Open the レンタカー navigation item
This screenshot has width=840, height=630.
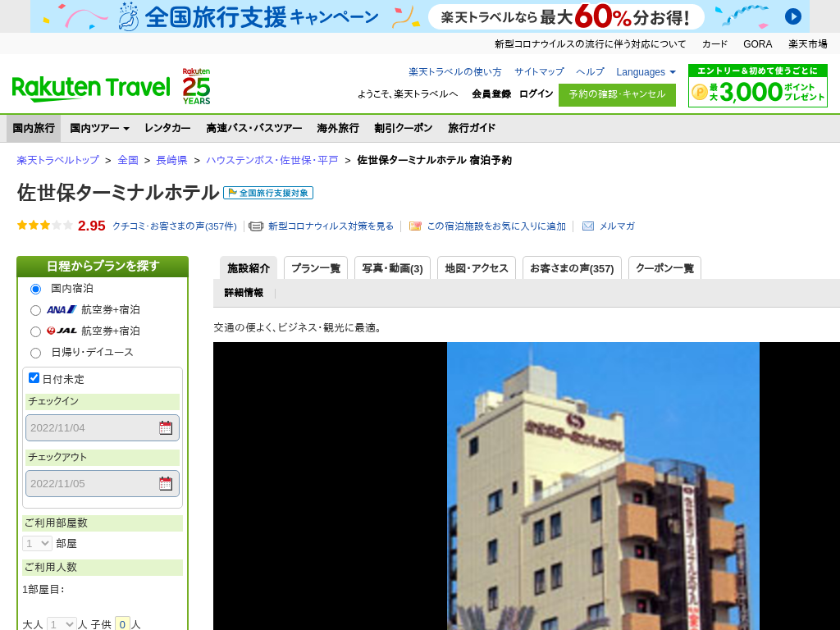[167, 128]
